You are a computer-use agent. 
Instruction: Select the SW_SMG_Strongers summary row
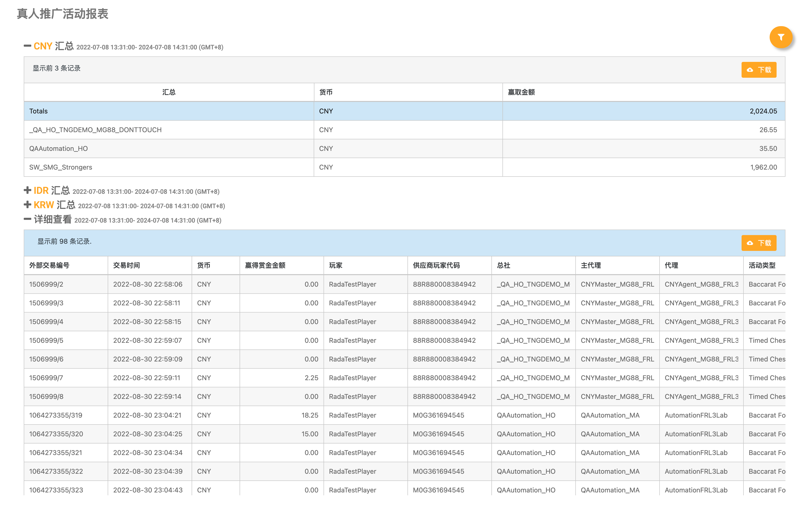[x=60, y=167]
